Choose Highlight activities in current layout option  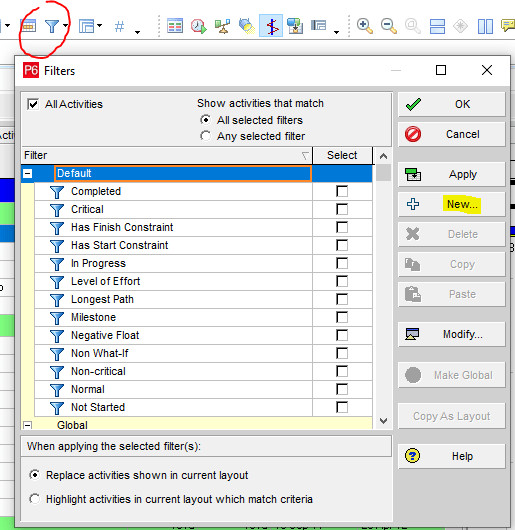pyautogui.click(x=35, y=499)
